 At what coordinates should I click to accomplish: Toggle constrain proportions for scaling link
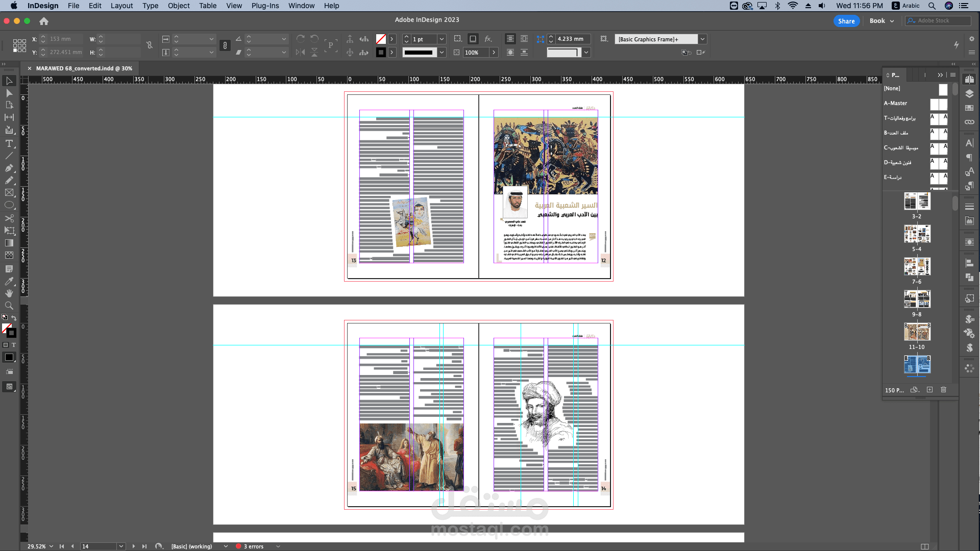click(x=225, y=45)
